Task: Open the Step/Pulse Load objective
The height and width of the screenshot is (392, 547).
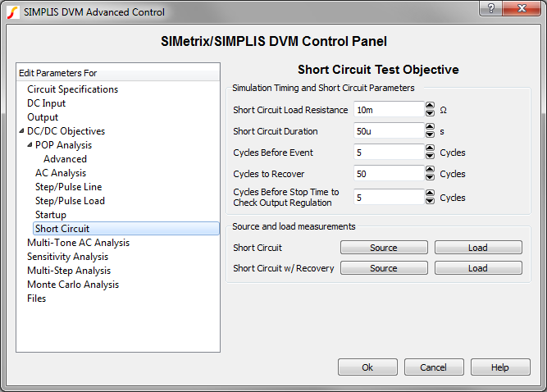Action: (70, 201)
